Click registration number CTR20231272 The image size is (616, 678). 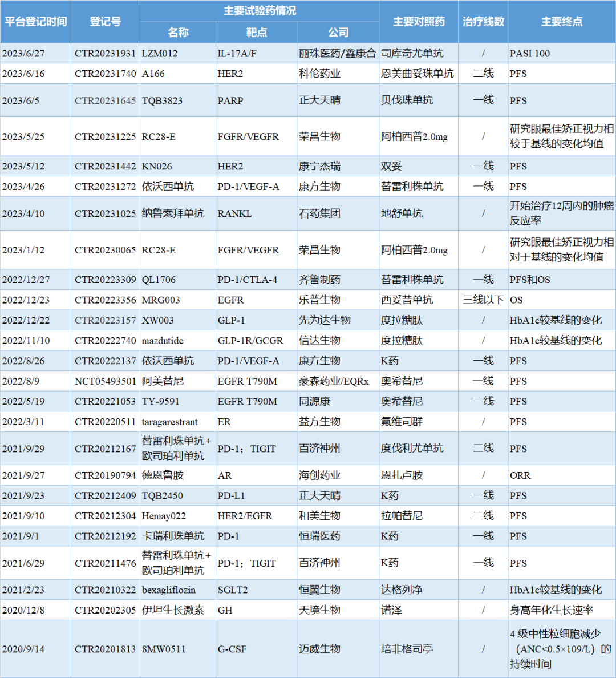click(105, 187)
